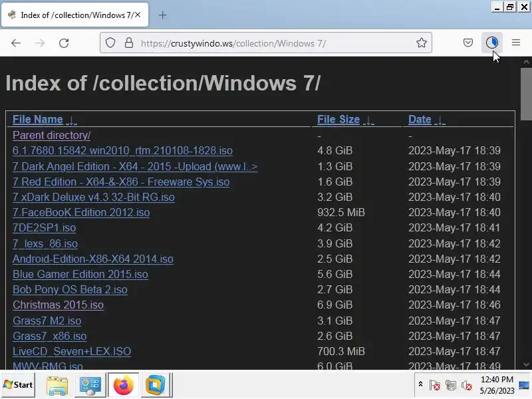
Task: Go to Parent directory
Action: point(52,136)
